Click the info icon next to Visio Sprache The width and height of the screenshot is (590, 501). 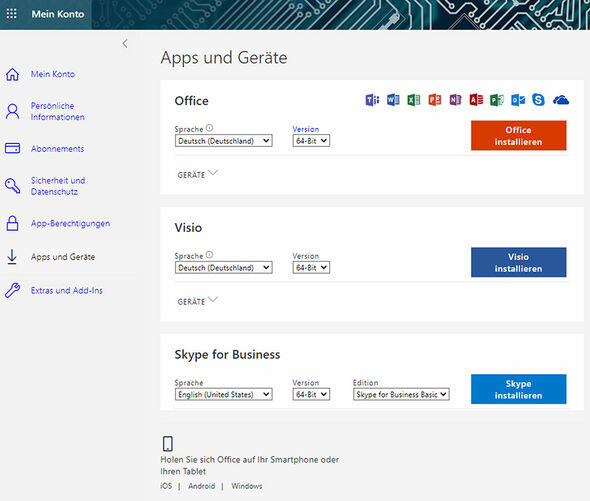[x=210, y=255]
